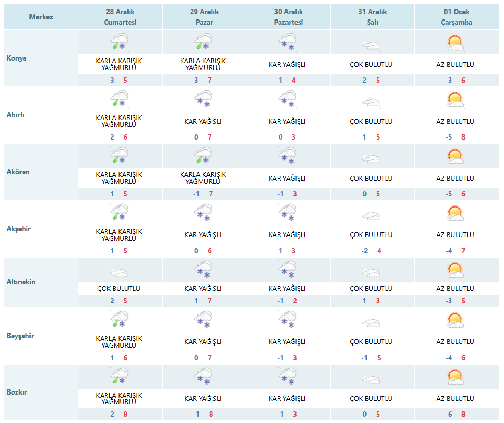Open the Konya row label
504x423 pixels.
(17, 58)
